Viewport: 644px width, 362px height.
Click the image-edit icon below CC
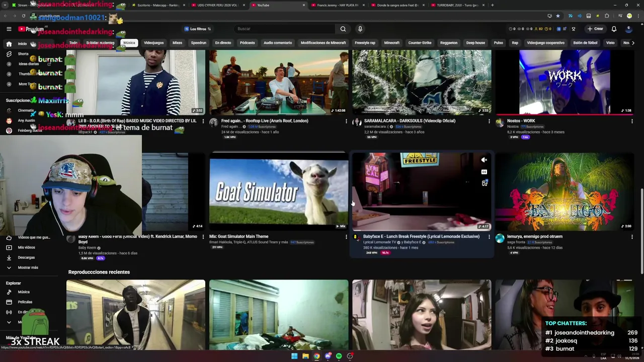click(x=484, y=184)
